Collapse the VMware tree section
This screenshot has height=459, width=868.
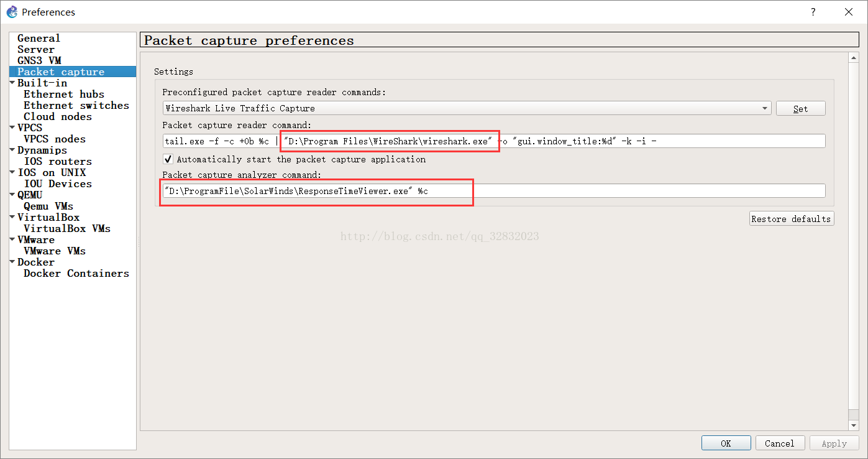12,240
